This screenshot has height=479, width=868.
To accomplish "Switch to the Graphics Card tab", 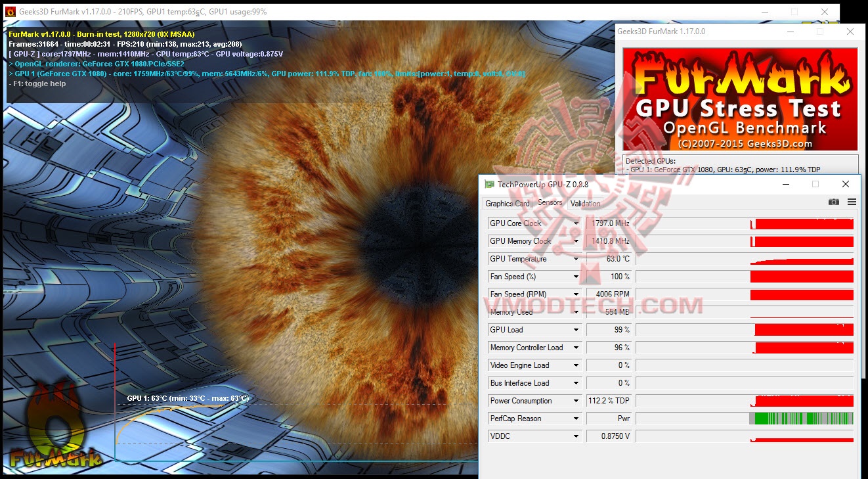I will (508, 204).
